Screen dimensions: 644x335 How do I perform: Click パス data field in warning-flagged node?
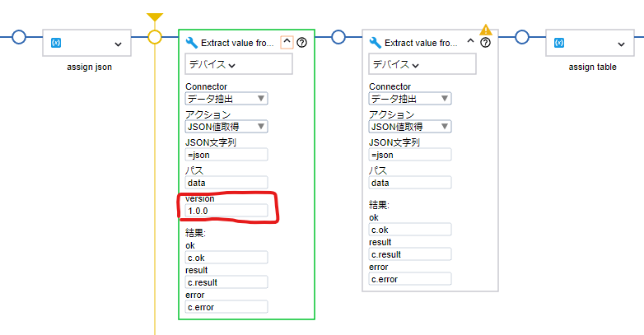click(410, 183)
